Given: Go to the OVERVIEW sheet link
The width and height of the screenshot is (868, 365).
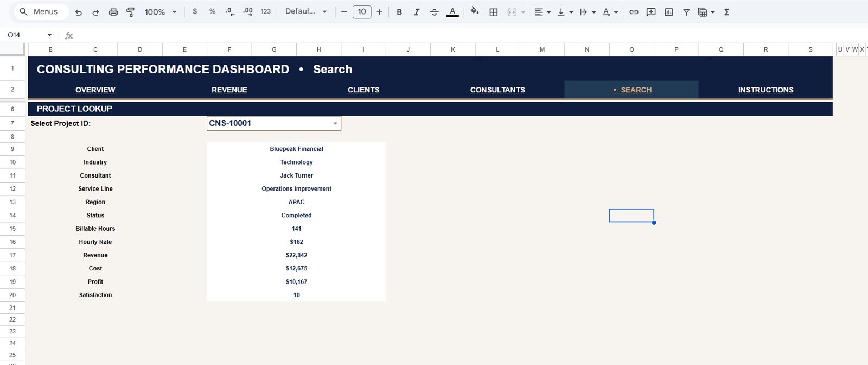Looking at the screenshot, I should tap(95, 90).
